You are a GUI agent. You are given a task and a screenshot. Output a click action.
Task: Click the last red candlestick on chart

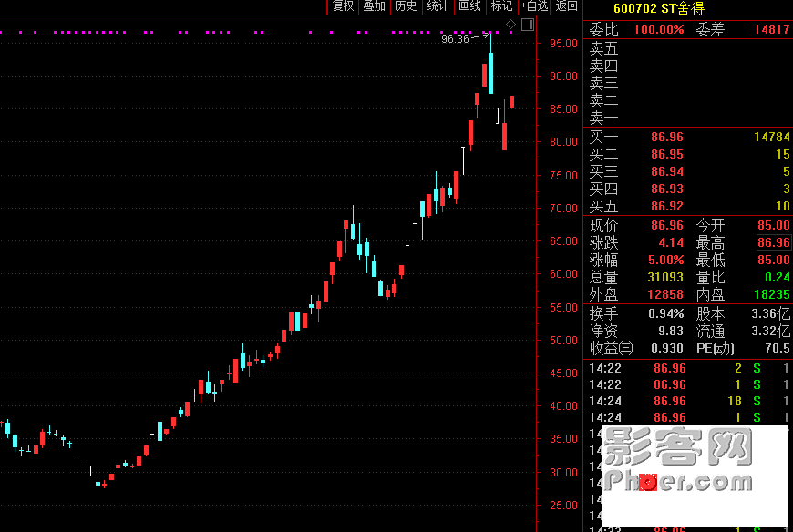tap(512, 102)
